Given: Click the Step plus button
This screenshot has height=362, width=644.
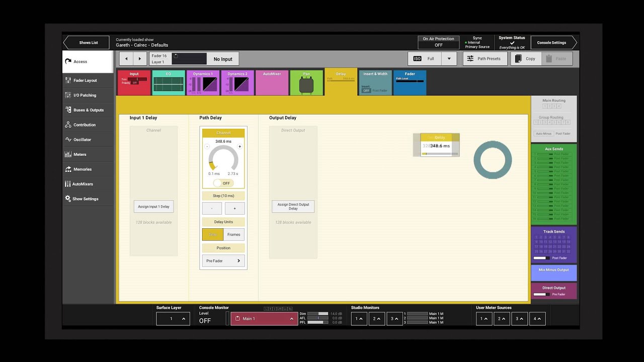Looking at the screenshot, I should coord(234,208).
